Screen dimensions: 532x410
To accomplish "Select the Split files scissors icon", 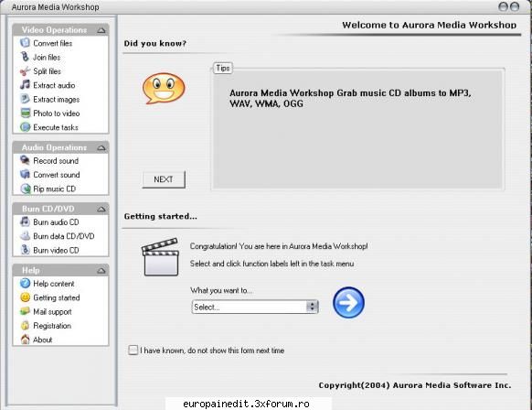I will pyautogui.click(x=25, y=71).
